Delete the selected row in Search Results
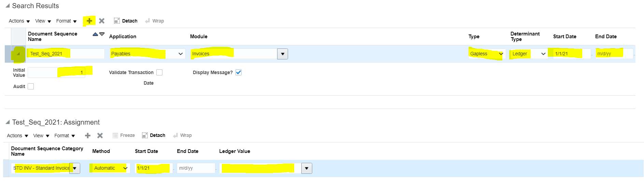This screenshot has height=183, width=644. point(102,21)
